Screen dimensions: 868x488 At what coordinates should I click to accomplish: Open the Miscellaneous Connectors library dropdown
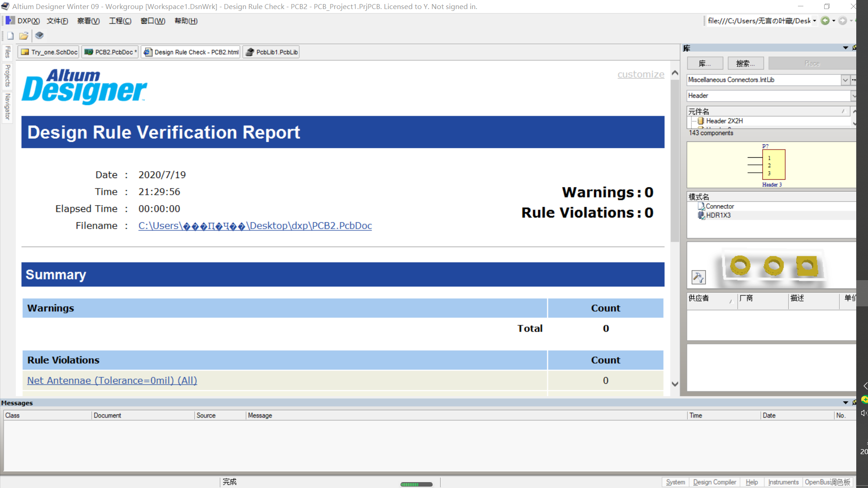pos(845,80)
